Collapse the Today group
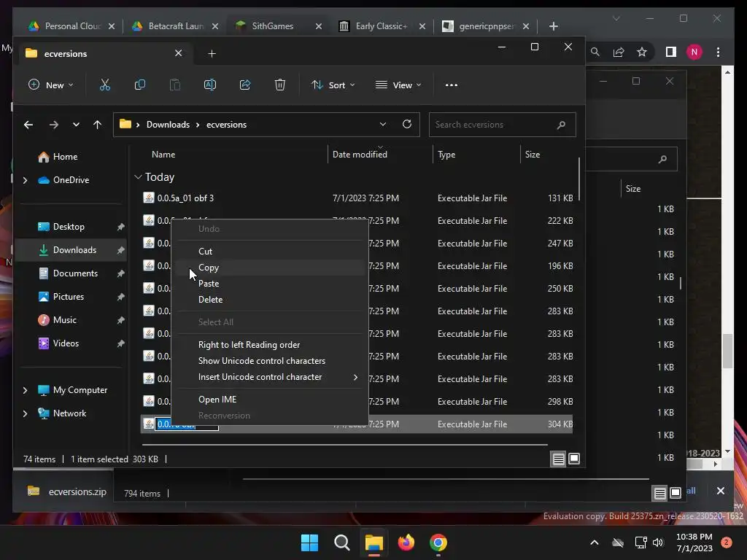Image resolution: width=747 pixels, height=560 pixels. point(138,177)
